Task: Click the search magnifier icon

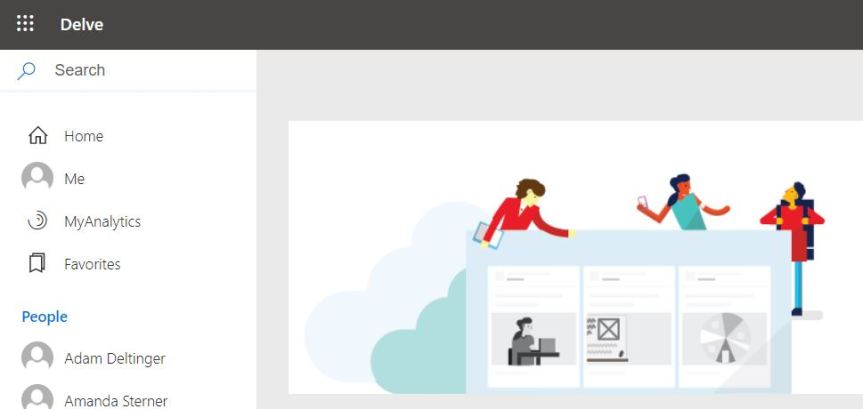Action: pos(27,70)
